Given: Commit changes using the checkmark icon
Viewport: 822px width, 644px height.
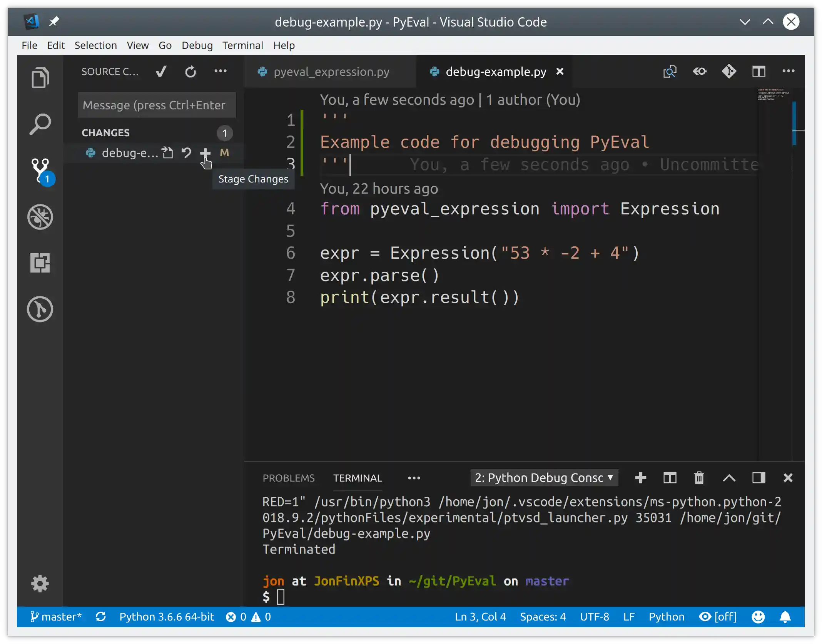Looking at the screenshot, I should tap(161, 71).
